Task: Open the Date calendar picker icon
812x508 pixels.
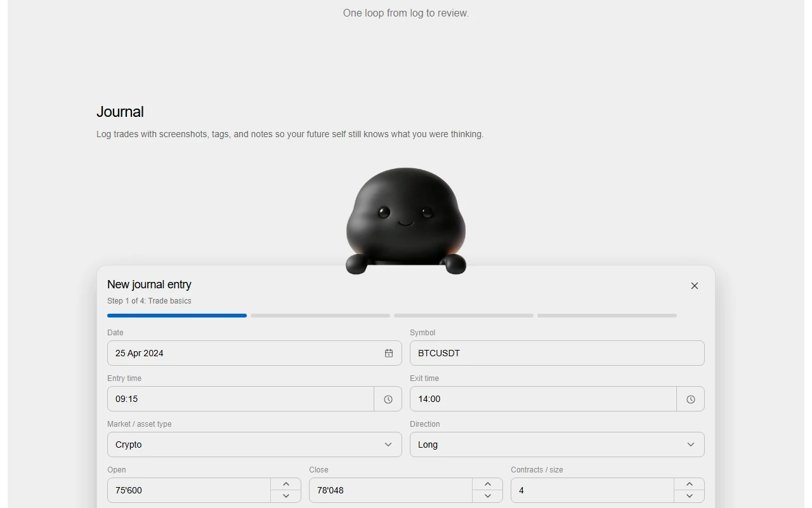Action: [389, 353]
